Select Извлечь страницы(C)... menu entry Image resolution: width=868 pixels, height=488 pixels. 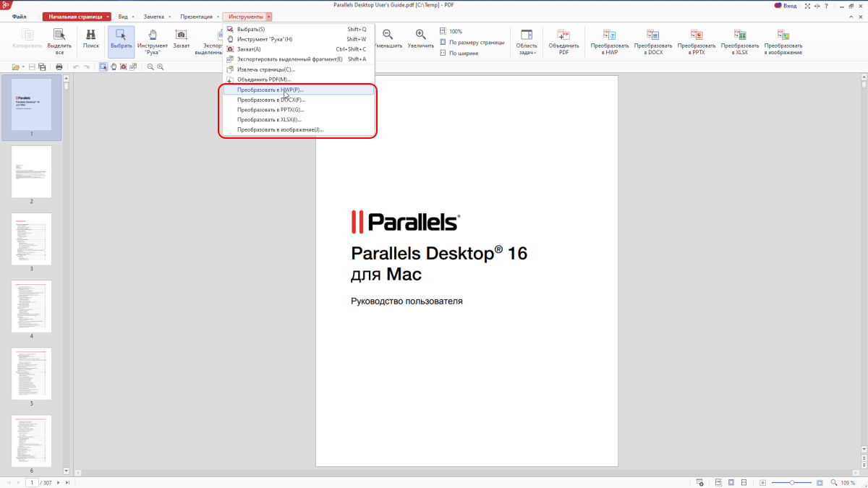point(298,69)
